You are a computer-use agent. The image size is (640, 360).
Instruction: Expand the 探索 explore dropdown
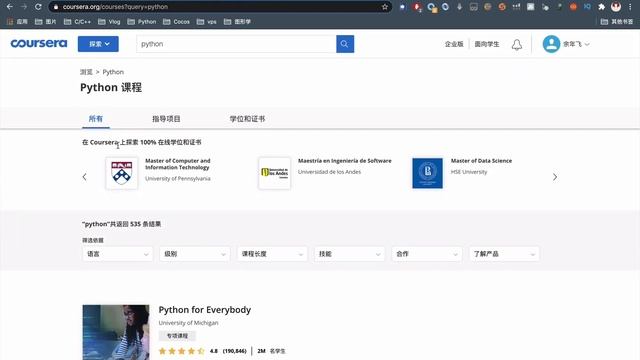point(98,44)
